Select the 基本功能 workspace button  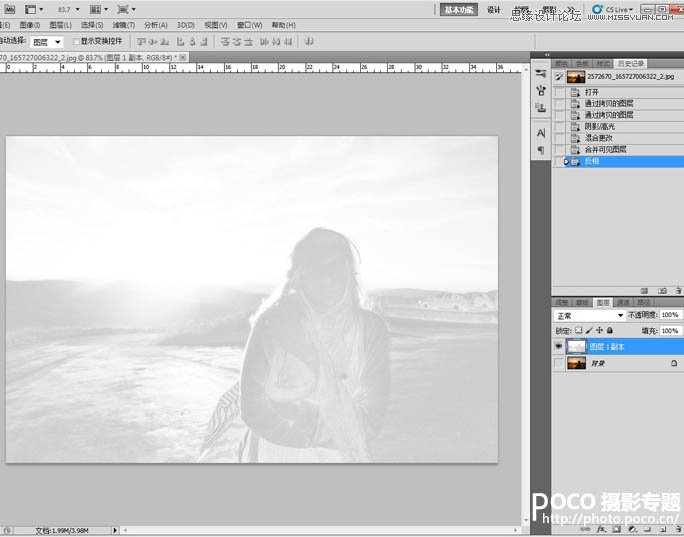[459, 9]
